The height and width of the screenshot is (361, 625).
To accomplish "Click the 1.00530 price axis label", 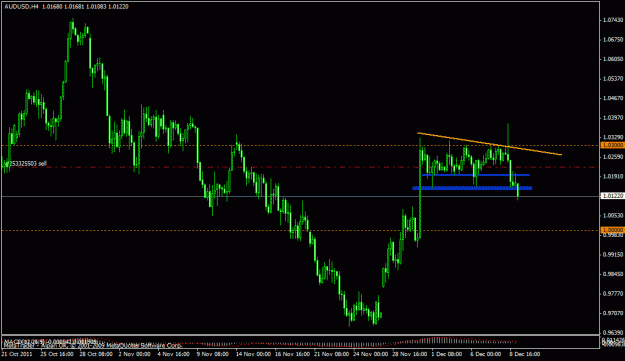I will tap(613, 215).
